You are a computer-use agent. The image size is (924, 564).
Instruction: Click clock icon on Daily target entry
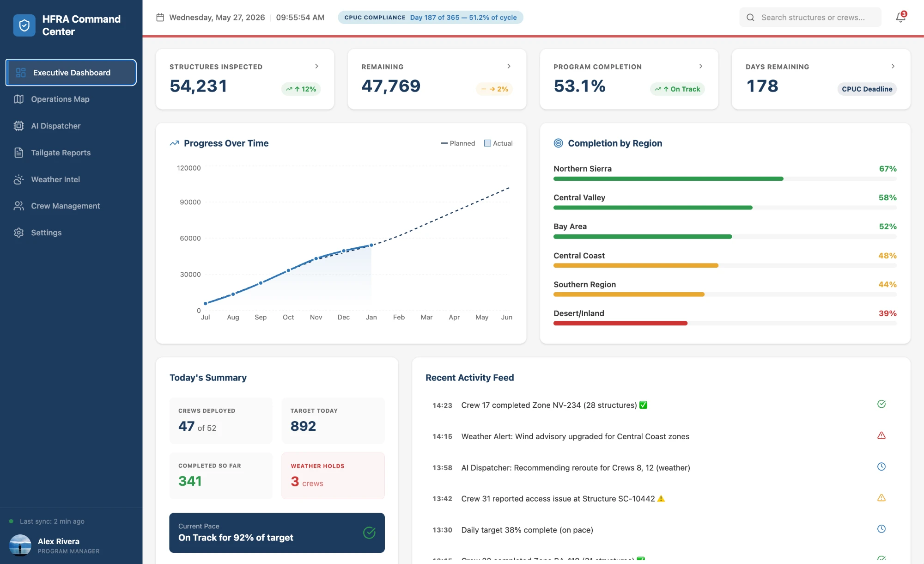coord(881,529)
